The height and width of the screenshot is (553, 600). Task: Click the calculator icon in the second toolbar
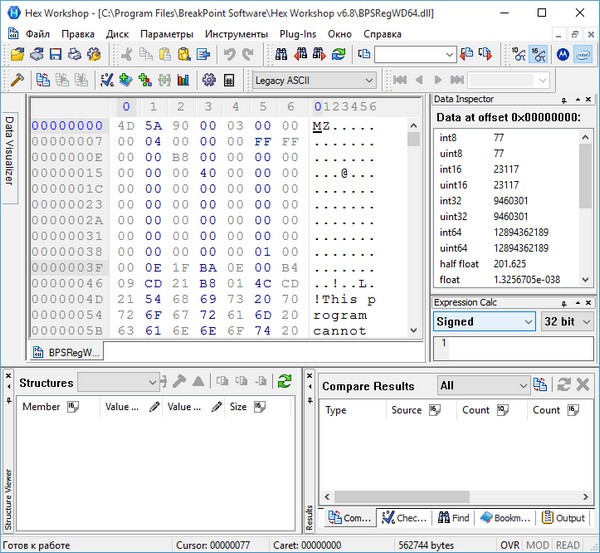point(230,80)
